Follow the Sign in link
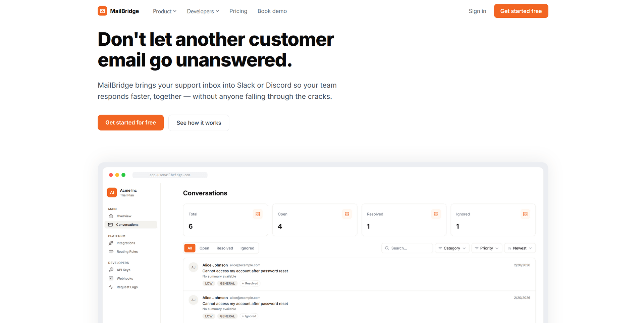 coord(477,11)
